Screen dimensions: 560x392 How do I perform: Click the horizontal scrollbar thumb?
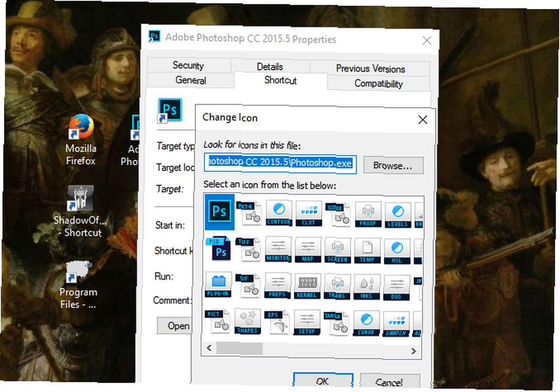tap(239, 348)
